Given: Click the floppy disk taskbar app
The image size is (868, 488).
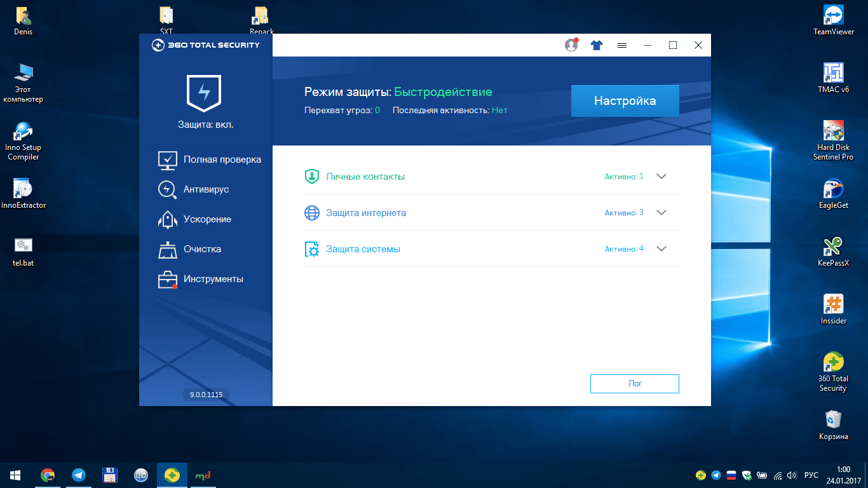Looking at the screenshot, I should point(110,475).
